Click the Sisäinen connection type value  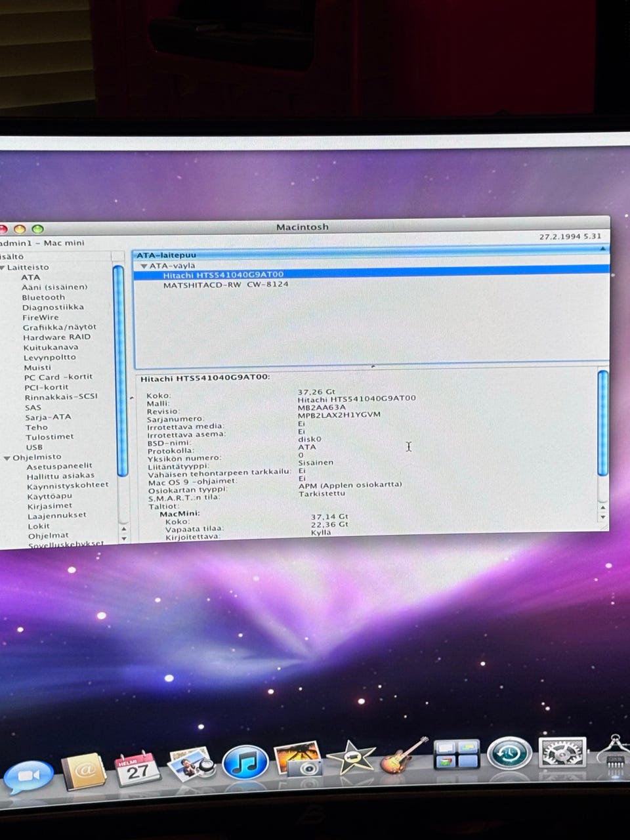click(x=316, y=463)
